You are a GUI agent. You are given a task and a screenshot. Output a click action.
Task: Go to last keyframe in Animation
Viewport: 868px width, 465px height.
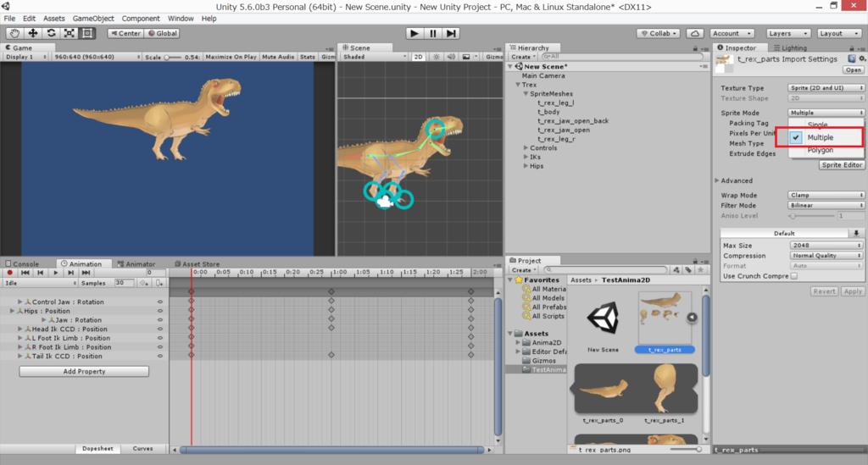(x=86, y=273)
